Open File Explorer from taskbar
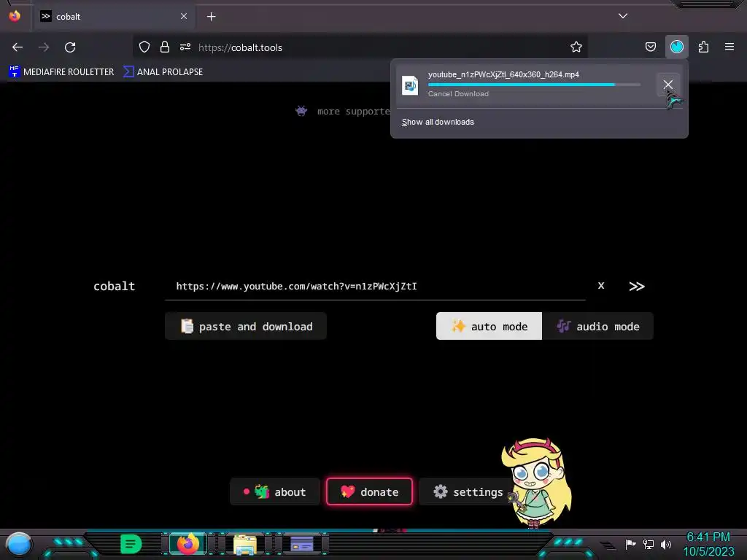The width and height of the screenshot is (747, 560). pyautogui.click(x=245, y=544)
